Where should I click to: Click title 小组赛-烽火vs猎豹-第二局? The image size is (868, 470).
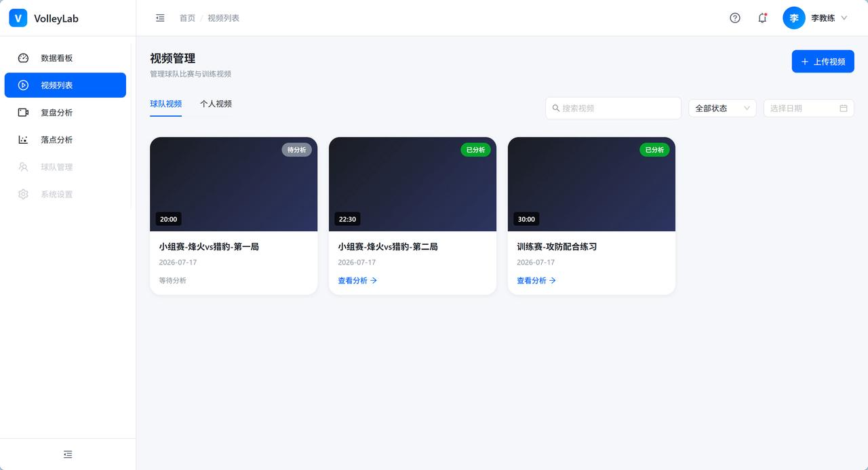pyautogui.click(x=388, y=247)
